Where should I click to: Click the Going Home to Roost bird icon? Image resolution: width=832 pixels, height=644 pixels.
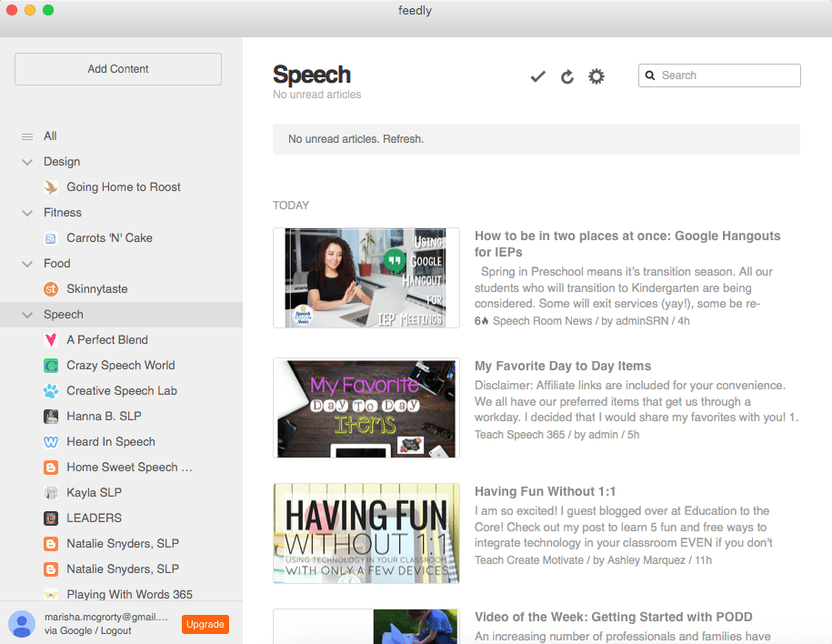(51, 187)
